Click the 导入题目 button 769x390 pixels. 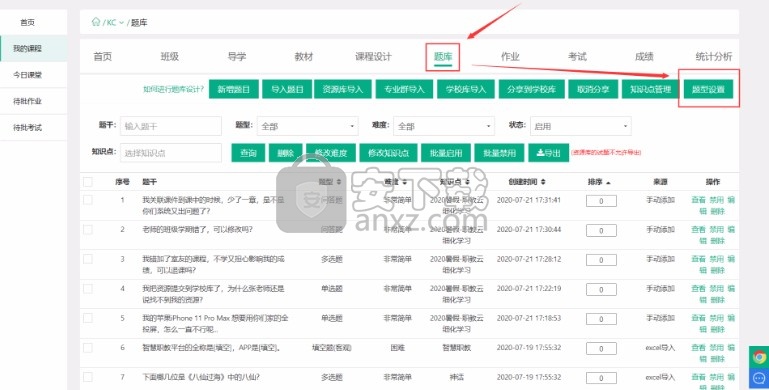coord(287,89)
